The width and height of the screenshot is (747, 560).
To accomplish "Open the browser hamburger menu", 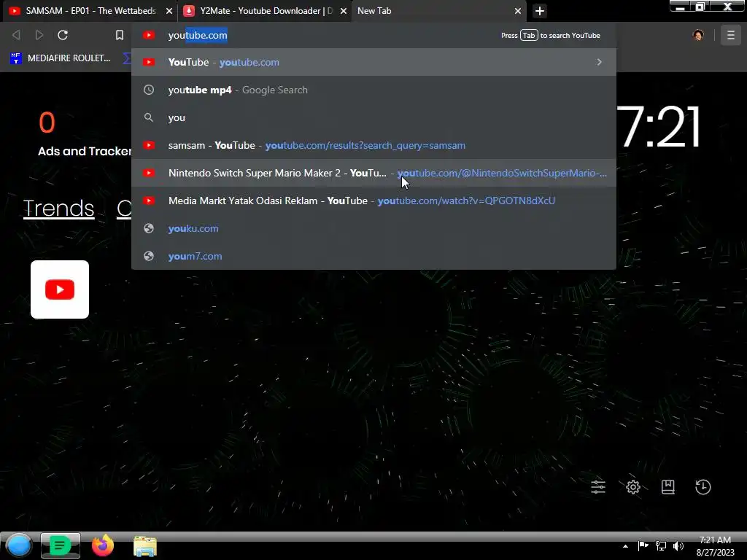I will pyautogui.click(x=731, y=35).
